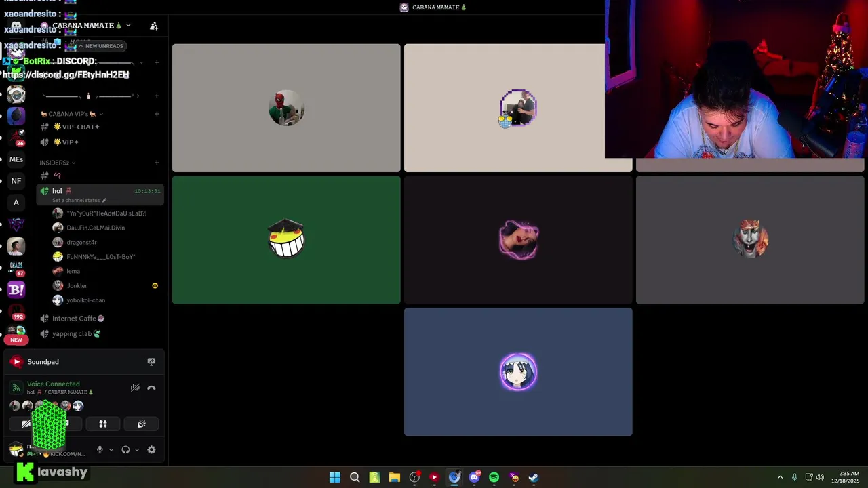Open Windows taskbar search
This screenshot has height=488, width=868.
click(355, 477)
